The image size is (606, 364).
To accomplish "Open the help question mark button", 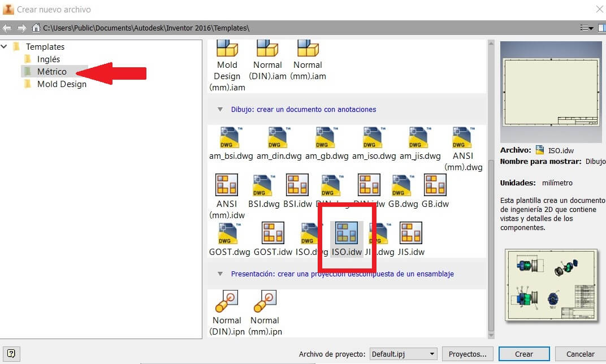I will pos(11,354).
